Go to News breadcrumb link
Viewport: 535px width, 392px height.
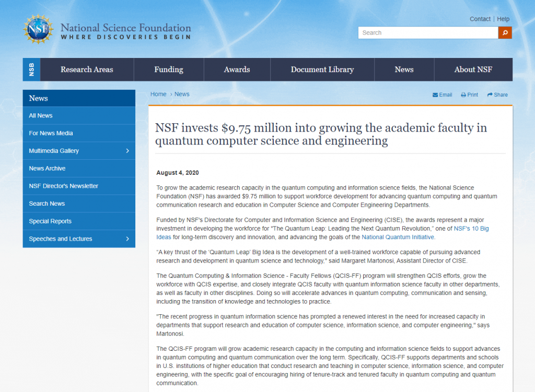(182, 94)
